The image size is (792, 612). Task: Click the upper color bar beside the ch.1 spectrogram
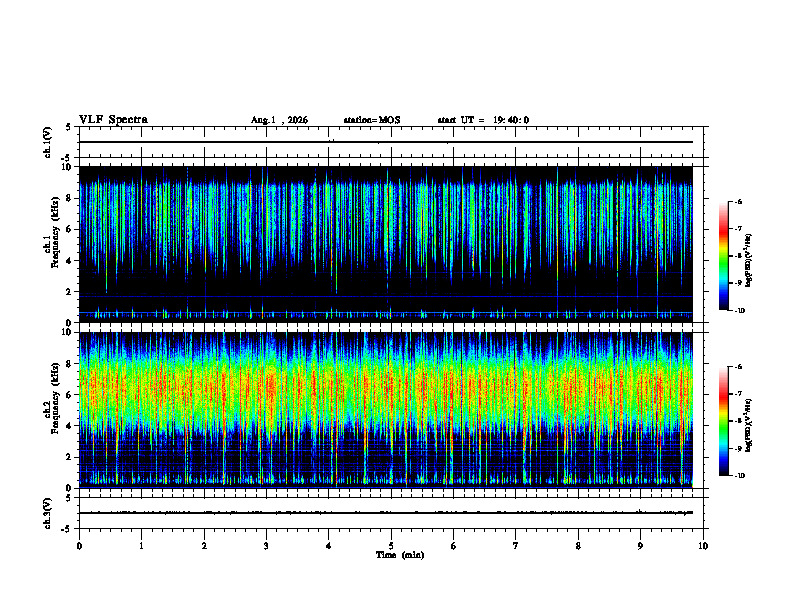[x=723, y=256]
